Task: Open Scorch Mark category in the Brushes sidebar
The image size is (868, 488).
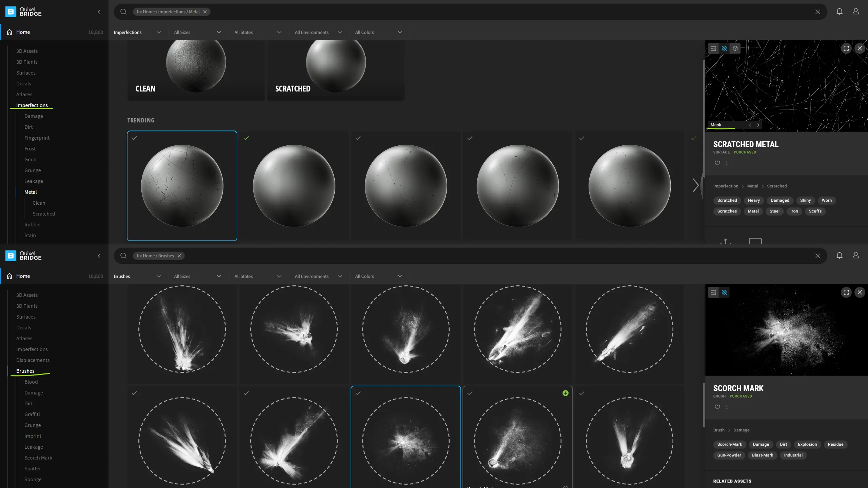Action: pyautogui.click(x=38, y=458)
